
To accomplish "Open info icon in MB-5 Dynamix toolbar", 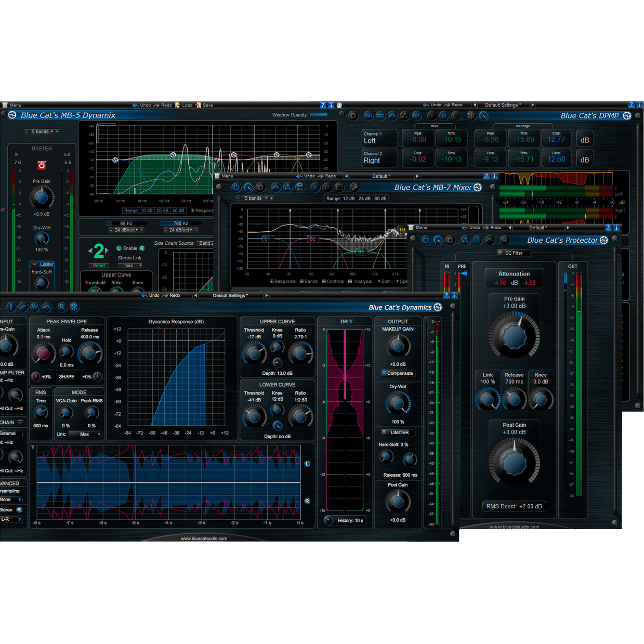I will [x=331, y=105].
